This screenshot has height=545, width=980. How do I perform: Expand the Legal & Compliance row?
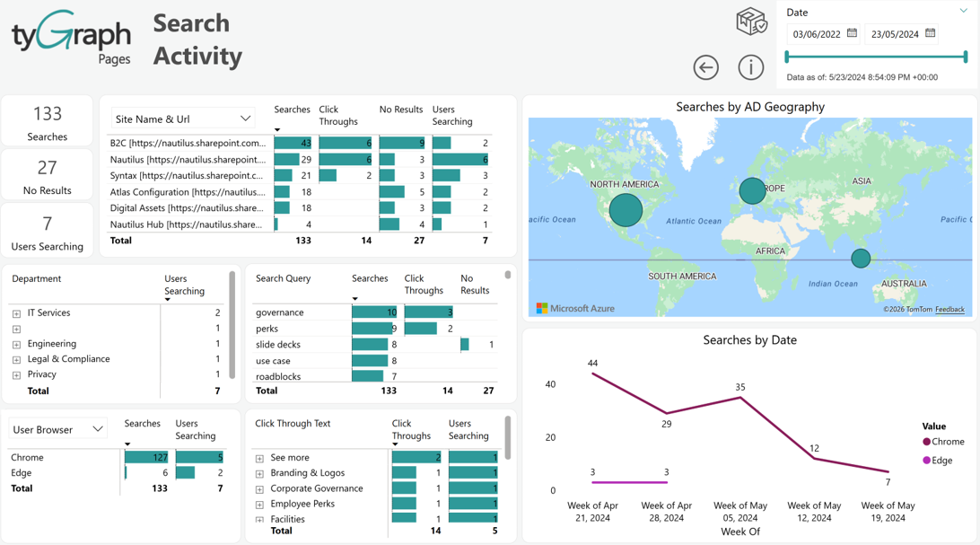point(16,360)
